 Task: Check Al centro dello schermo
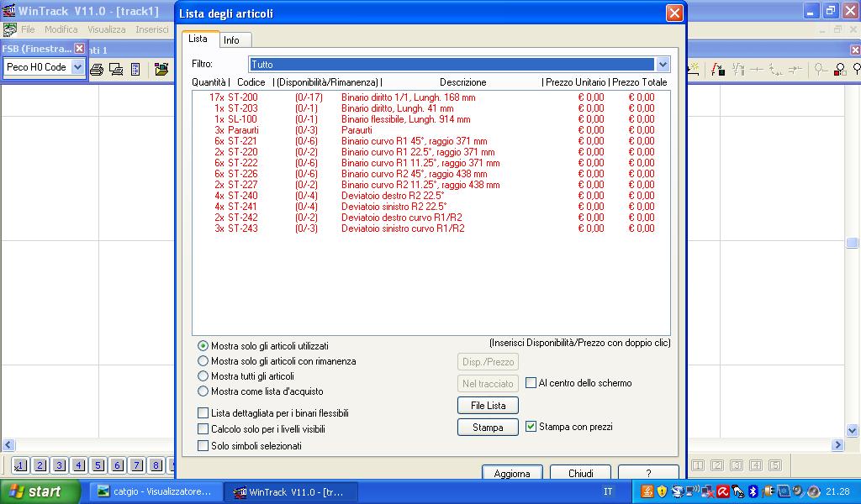point(531,383)
